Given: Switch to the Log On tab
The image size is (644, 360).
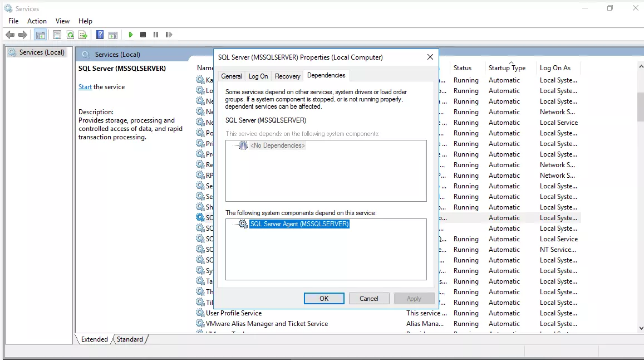Looking at the screenshot, I should point(258,76).
